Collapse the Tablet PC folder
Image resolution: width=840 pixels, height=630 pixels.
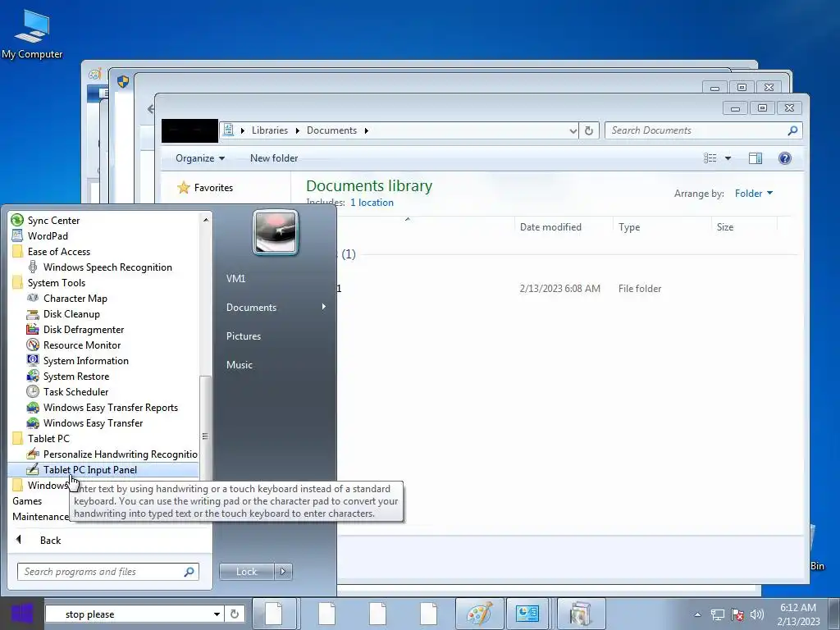48,438
